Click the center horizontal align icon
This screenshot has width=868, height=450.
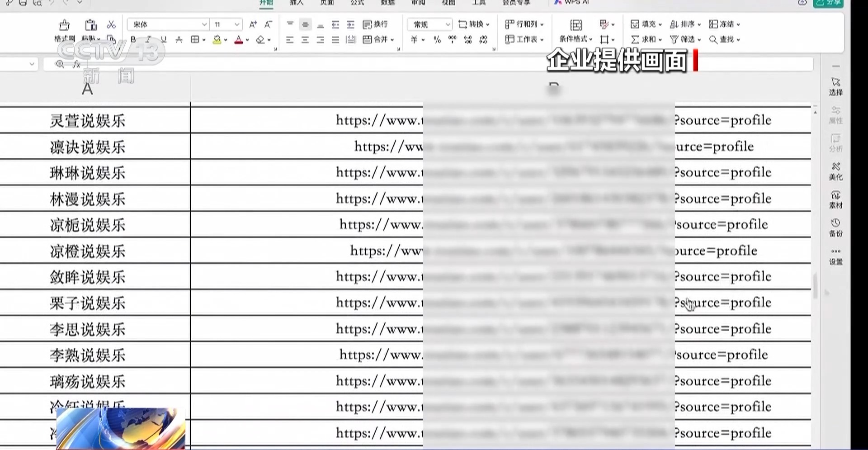[x=305, y=40]
